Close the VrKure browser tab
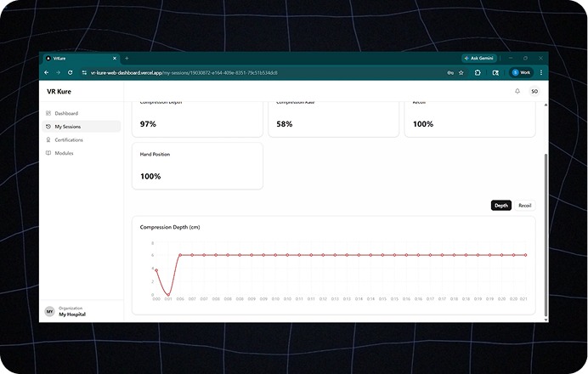The height and width of the screenshot is (374, 588). [x=115, y=58]
